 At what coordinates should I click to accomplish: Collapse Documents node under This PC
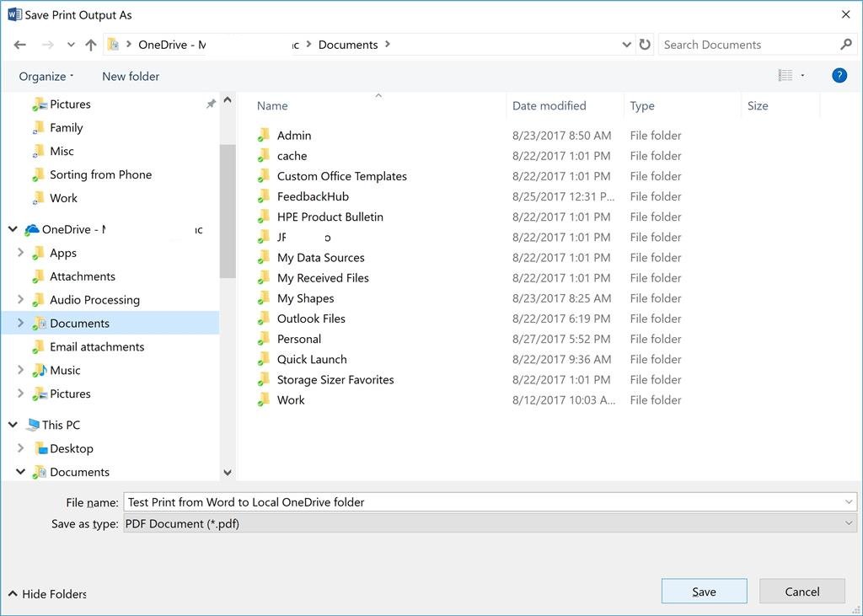pos(20,472)
